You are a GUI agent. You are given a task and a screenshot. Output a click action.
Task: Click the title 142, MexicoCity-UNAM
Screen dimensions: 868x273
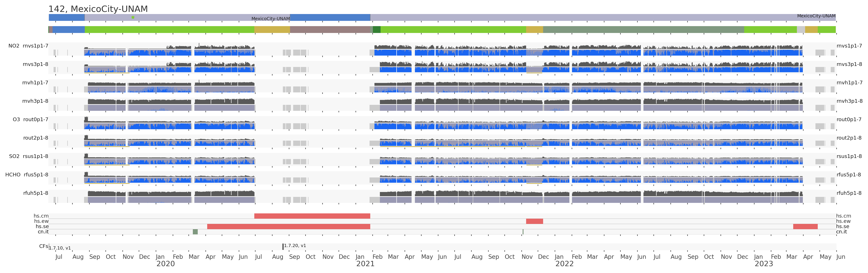point(98,9)
